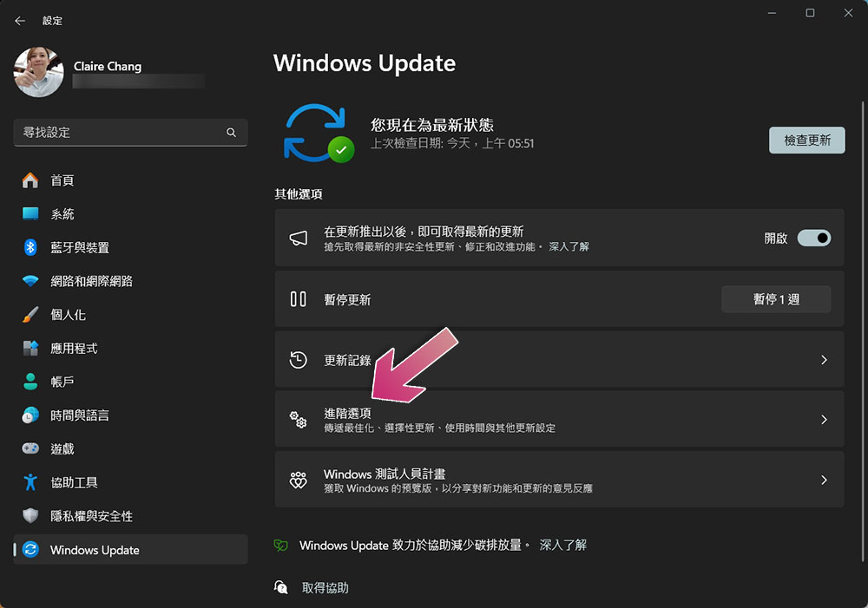Viewport: 868px width, 608px height.
Task: Open Windows 測試人員計畫 via chevron
Action: coord(824,480)
